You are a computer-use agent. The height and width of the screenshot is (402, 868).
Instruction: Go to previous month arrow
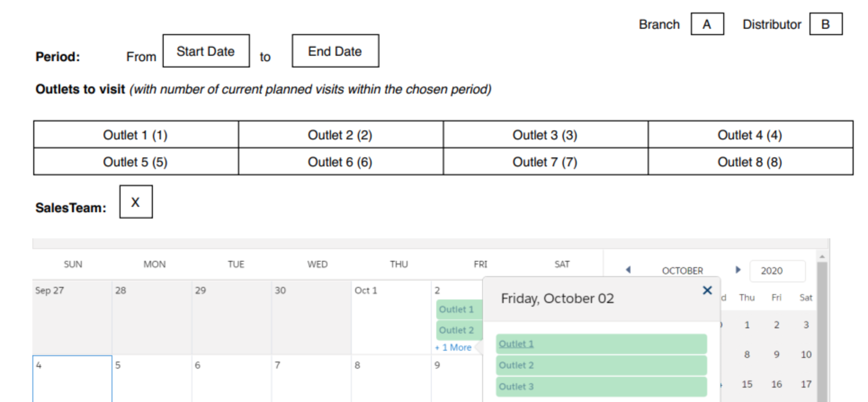coord(628,270)
